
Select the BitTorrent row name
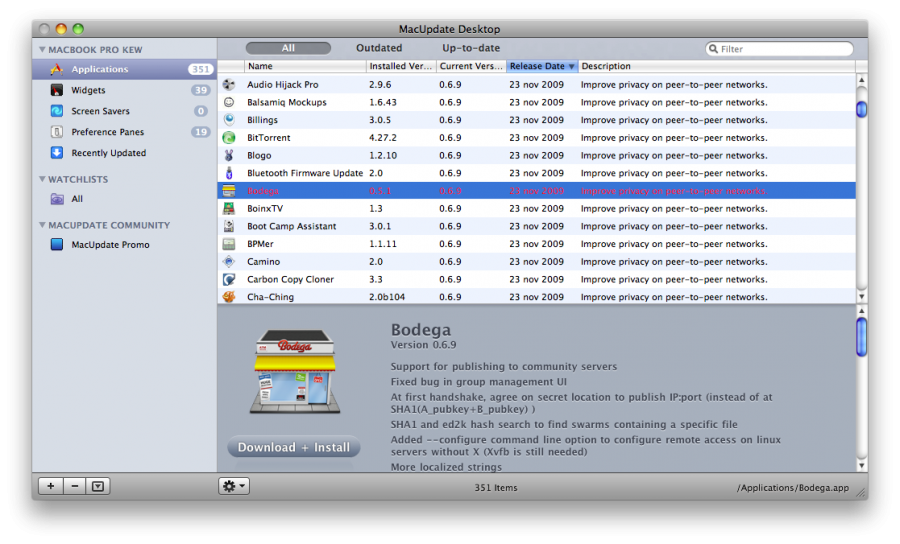pyautogui.click(x=269, y=138)
